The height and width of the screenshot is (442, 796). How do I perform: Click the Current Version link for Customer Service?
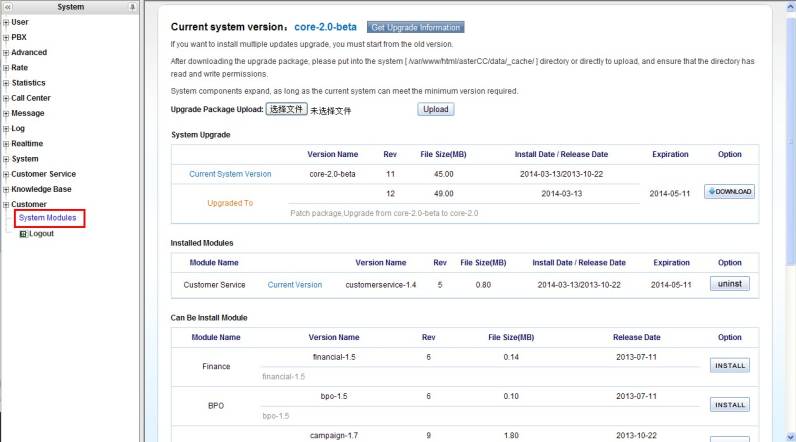click(295, 285)
